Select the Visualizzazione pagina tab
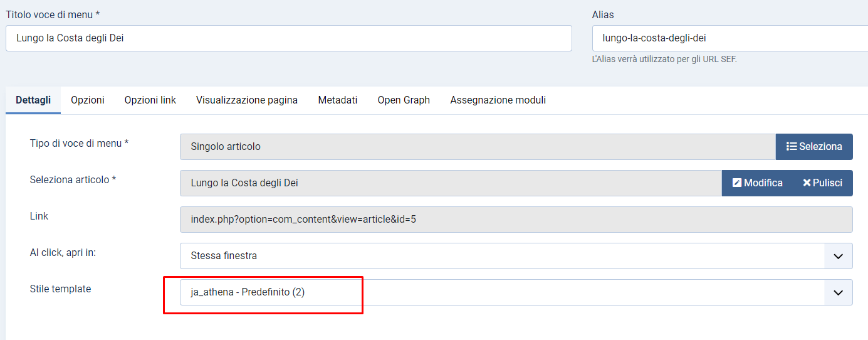Screen dimensions: 868x340 (247, 100)
